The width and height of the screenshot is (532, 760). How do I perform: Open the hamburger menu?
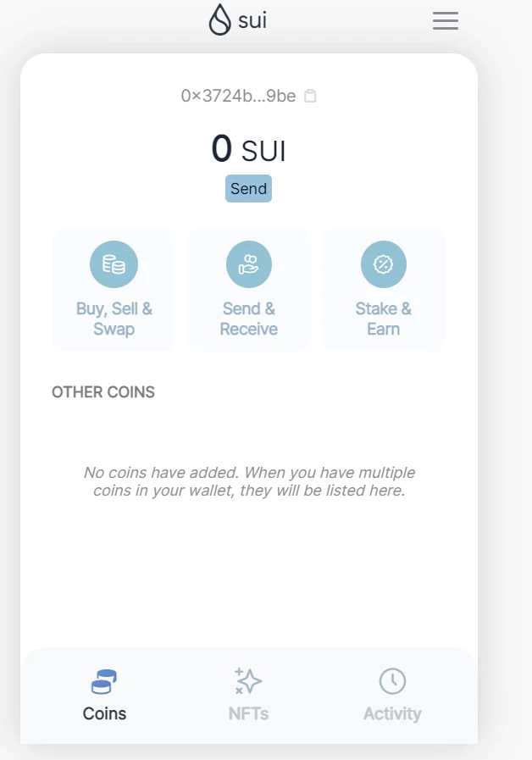coord(445,21)
